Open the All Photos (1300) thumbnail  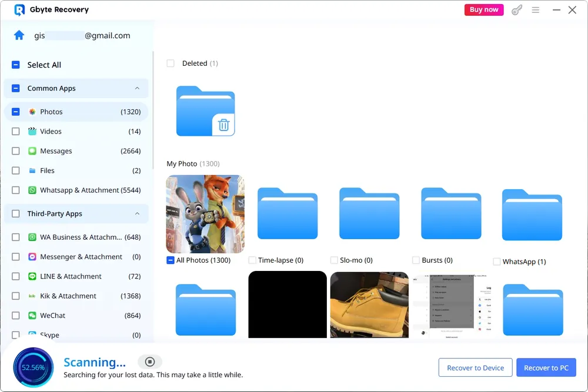tap(205, 213)
